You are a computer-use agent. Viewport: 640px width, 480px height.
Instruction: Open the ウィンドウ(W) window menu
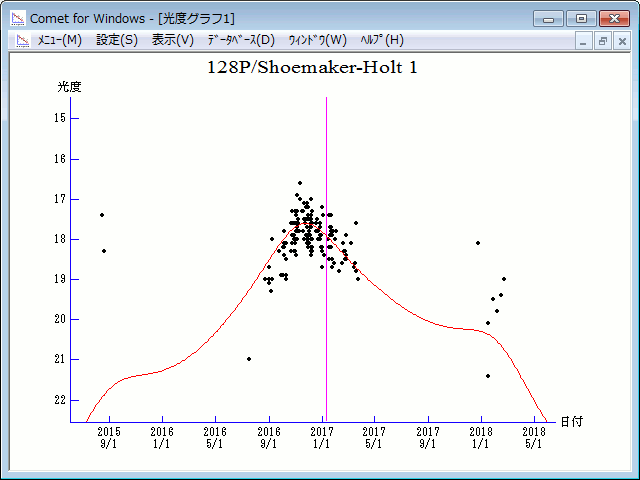pyautogui.click(x=318, y=40)
